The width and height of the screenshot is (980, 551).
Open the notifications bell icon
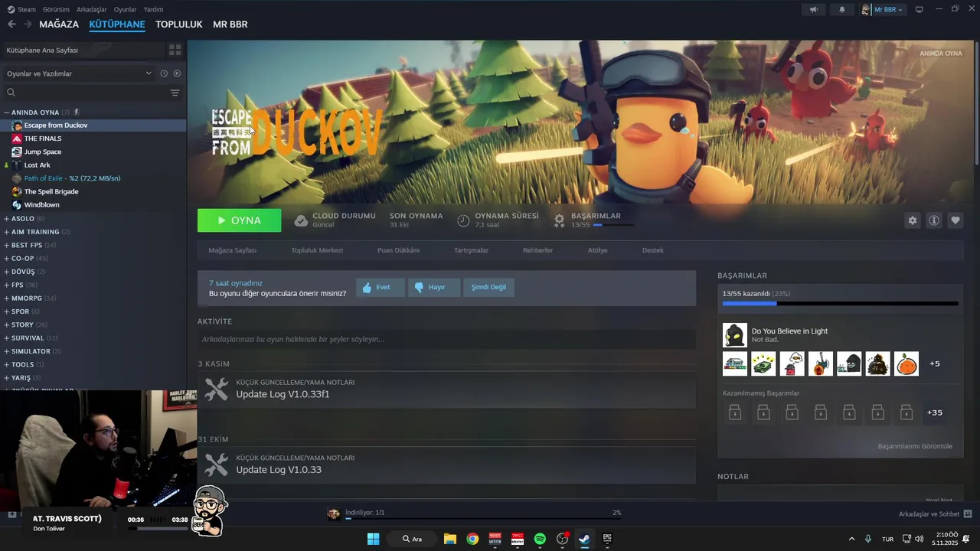click(x=842, y=9)
